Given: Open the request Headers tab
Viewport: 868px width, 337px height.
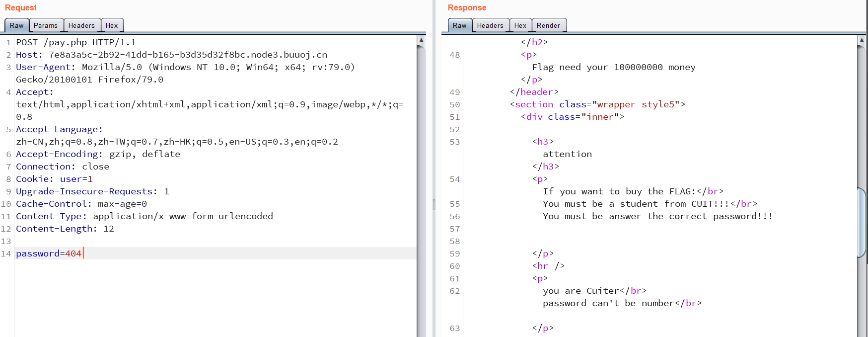Looking at the screenshot, I should coord(81,25).
